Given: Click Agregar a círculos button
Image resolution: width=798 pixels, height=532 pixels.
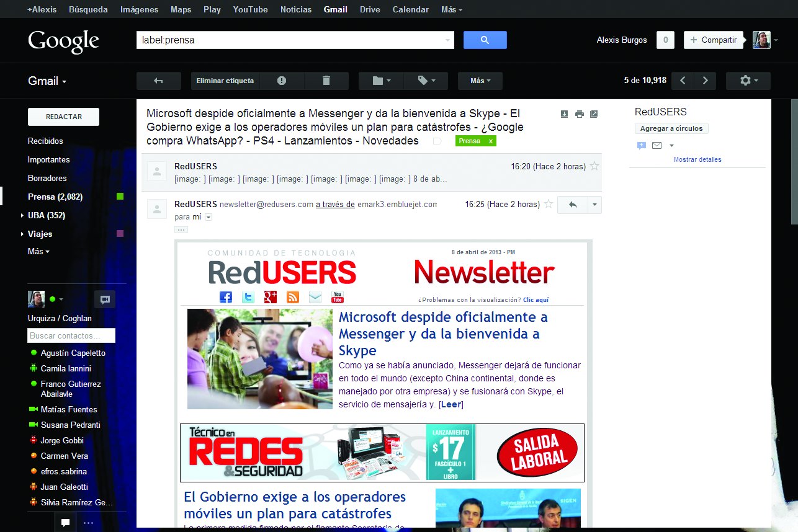Looking at the screenshot, I should pos(671,128).
